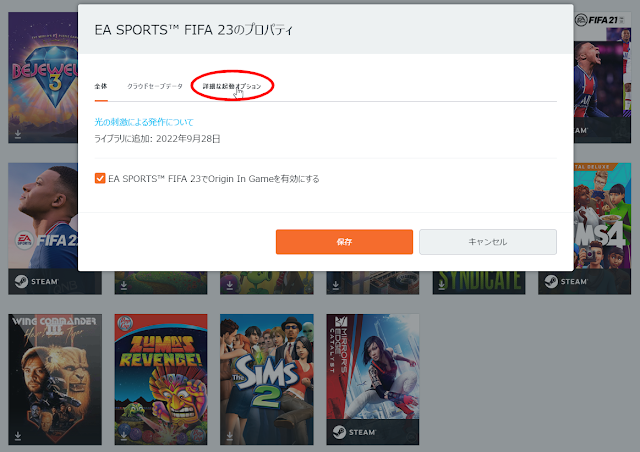The image size is (640, 452).
Task: Click the download icon on Wing Commander III
Action: pos(18,436)
